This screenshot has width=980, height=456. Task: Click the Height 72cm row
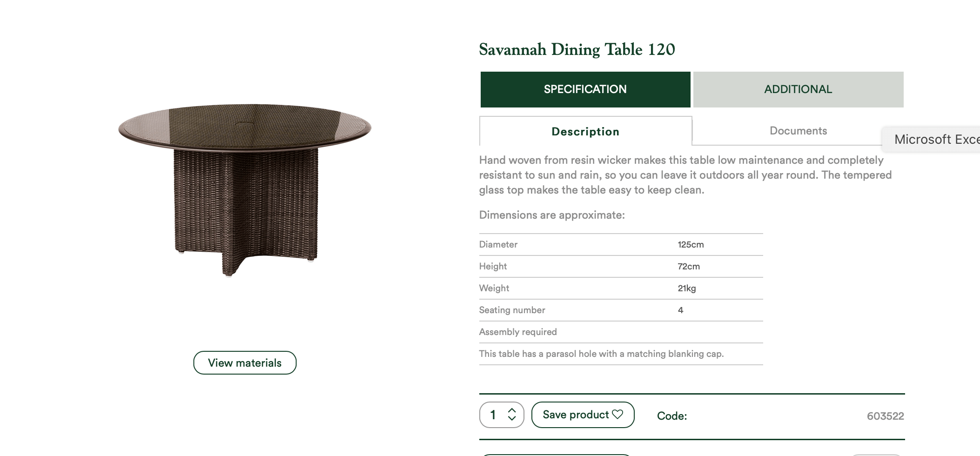pos(621,267)
